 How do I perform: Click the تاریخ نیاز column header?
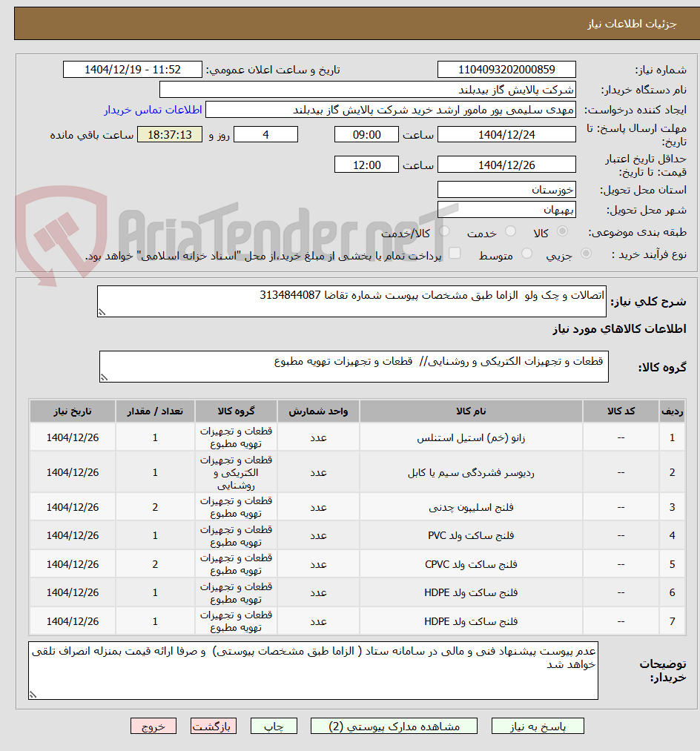coord(73,411)
